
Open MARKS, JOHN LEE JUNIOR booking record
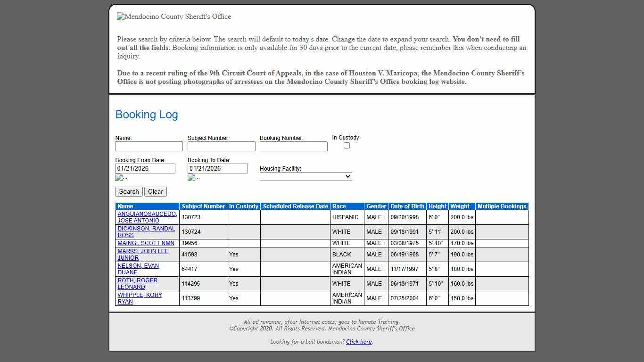tap(143, 255)
